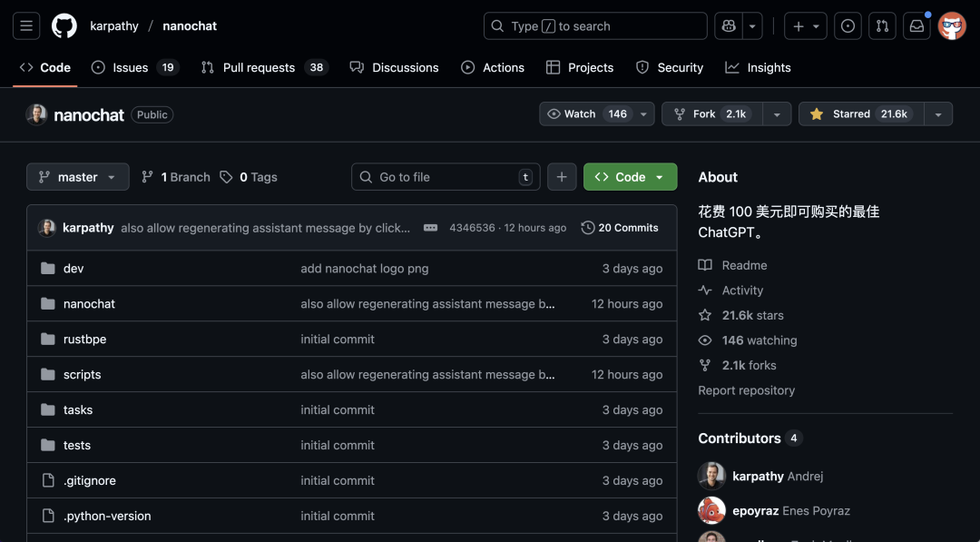Open the Fork options dropdown arrow
Image resolution: width=980 pixels, height=542 pixels.
click(776, 114)
